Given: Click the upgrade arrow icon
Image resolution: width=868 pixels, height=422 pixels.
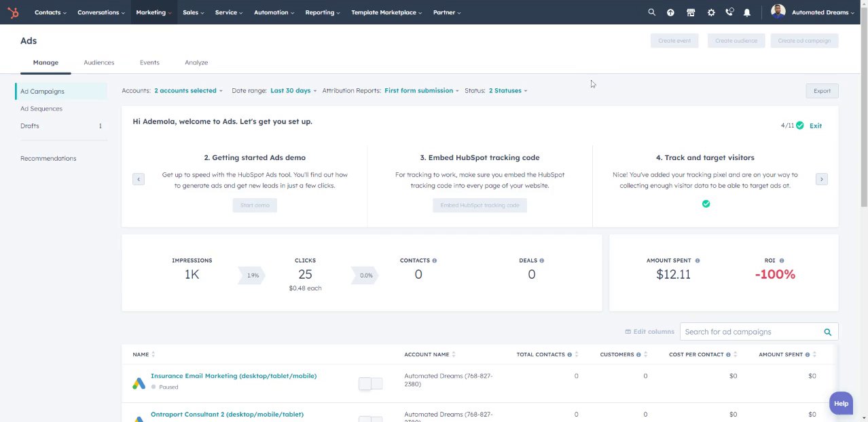Looking at the screenshot, I should pos(671,12).
